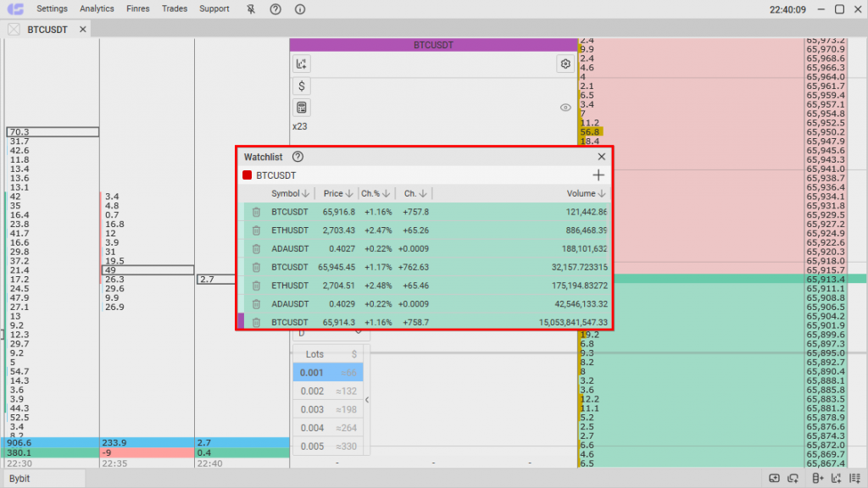Click the info icon in the top menu bar

click(x=300, y=9)
